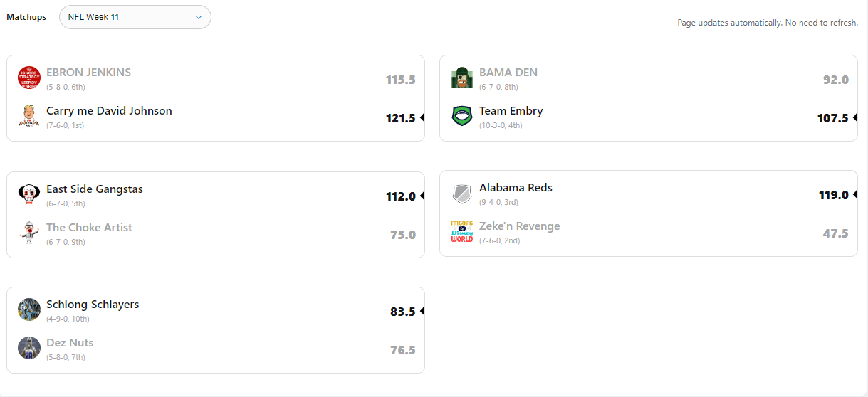
Task: Click the EBRON JENKINS team logo
Action: tap(29, 78)
